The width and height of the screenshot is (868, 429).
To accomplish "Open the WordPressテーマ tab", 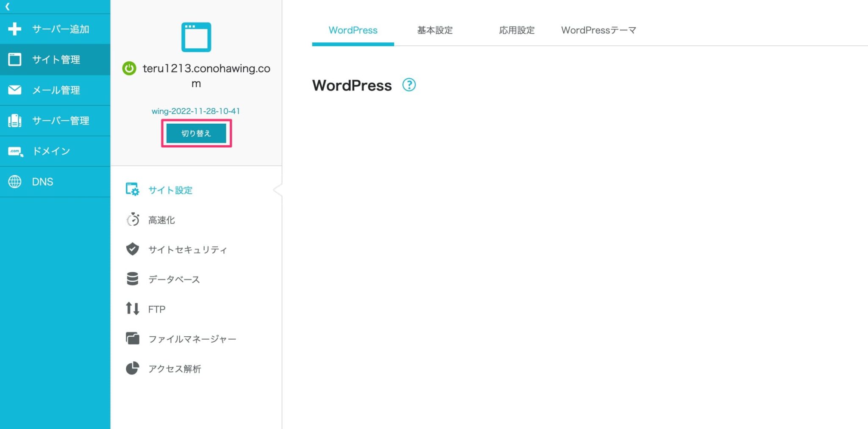I will [598, 30].
